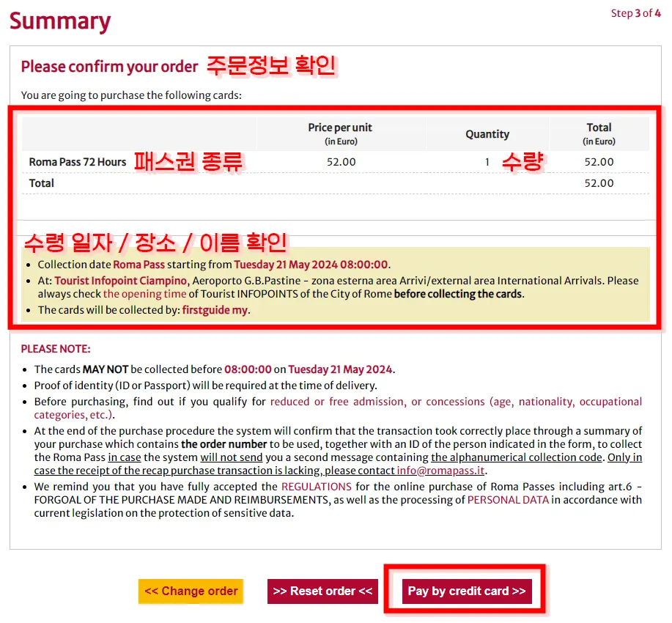This screenshot has width=672, height=623.
Task: Open the opening time link
Action: click(x=144, y=294)
